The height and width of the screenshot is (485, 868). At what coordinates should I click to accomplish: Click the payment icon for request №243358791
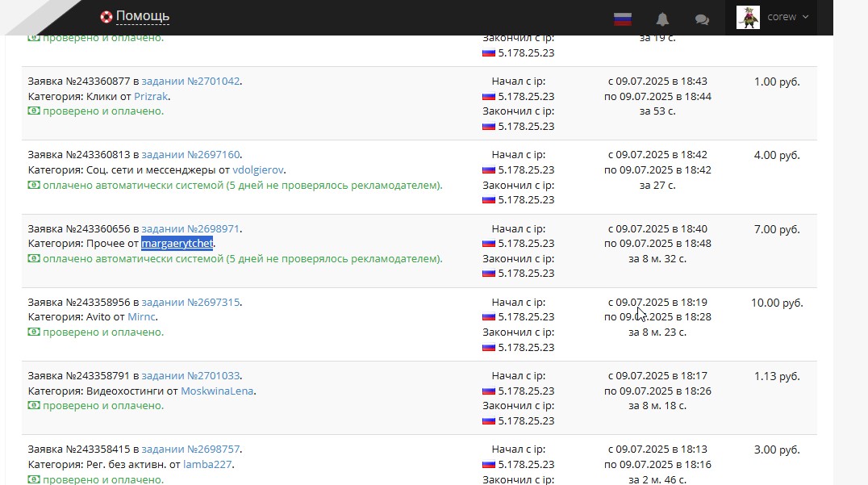point(34,406)
